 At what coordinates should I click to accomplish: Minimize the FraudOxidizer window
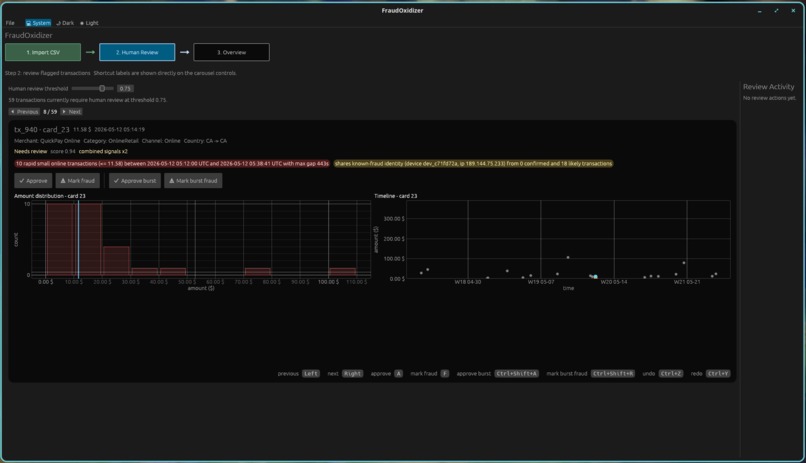tap(759, 11)
